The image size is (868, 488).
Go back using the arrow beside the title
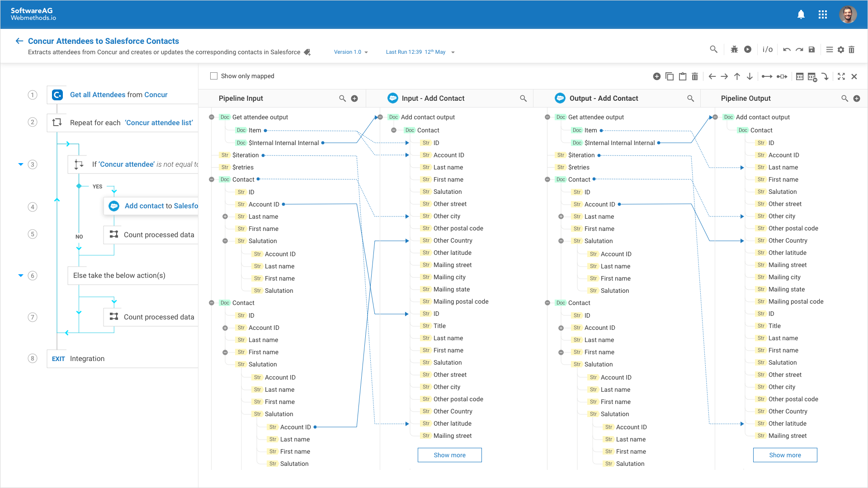[19, 41]
